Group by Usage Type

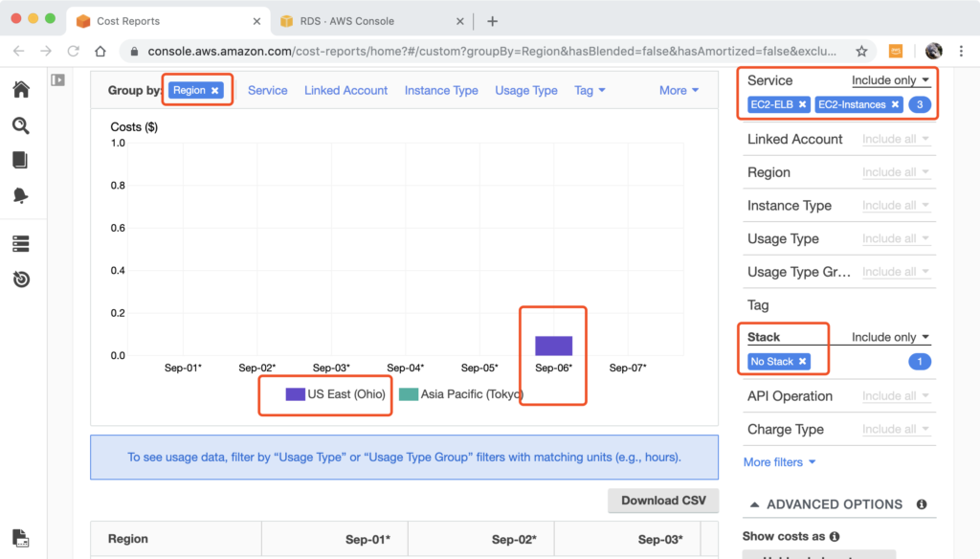(526, 91)
